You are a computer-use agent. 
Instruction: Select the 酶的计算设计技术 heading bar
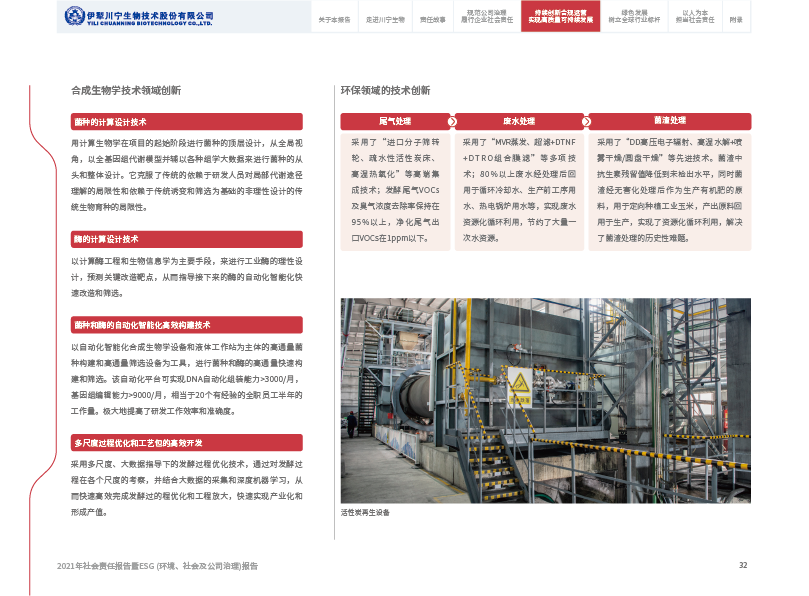coord(186,239)
